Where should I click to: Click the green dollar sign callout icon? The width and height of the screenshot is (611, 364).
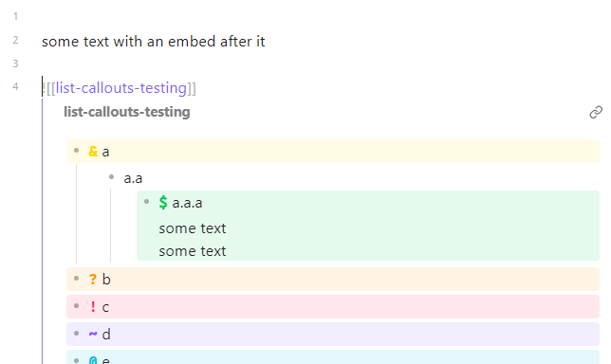pyautogui.click(x=163, y=203)
